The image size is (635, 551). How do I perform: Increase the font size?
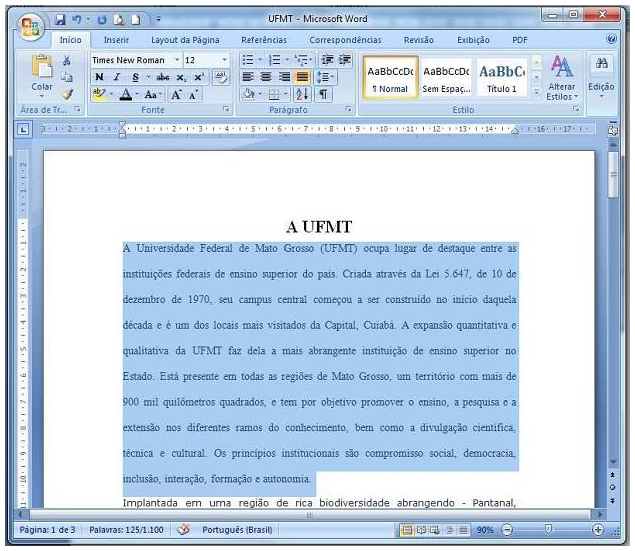pos(176,95)
